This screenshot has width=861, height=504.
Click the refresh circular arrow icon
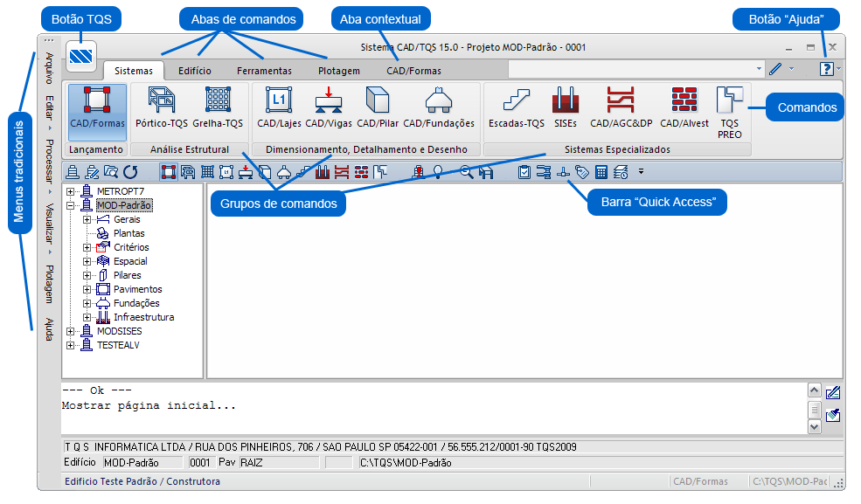click(131, 173)
